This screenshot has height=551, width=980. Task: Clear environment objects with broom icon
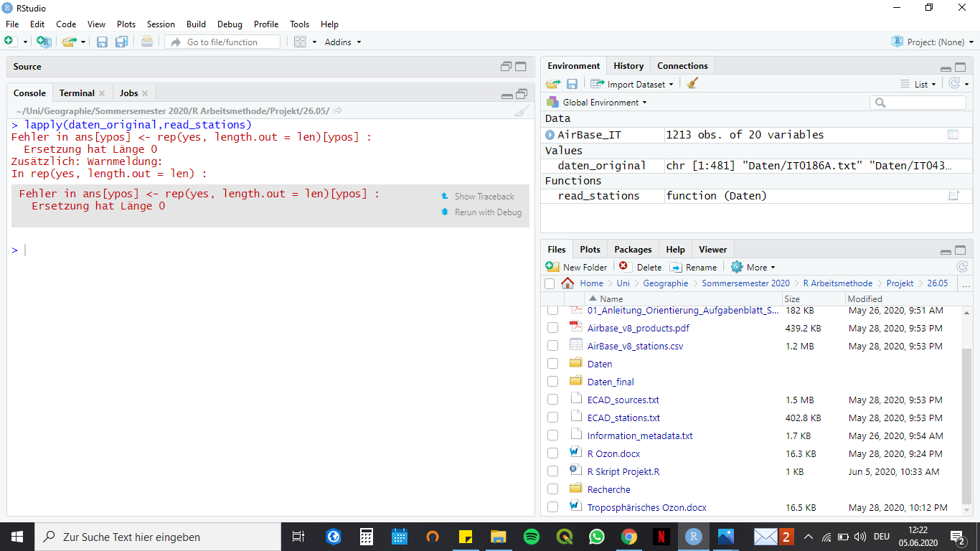[692, 84]
